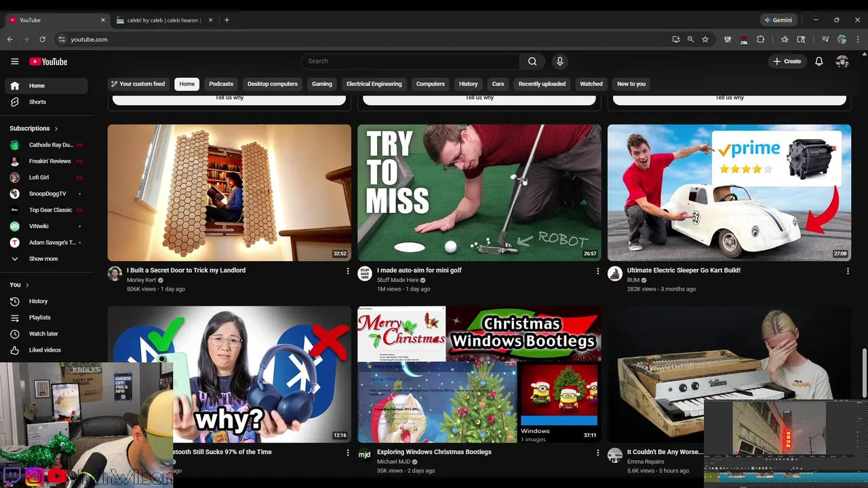Reload the page

tap(42, 39)
